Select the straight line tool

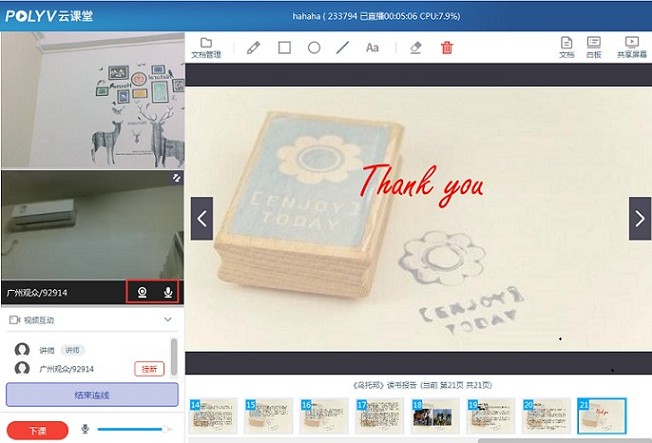tap(342, 47)
